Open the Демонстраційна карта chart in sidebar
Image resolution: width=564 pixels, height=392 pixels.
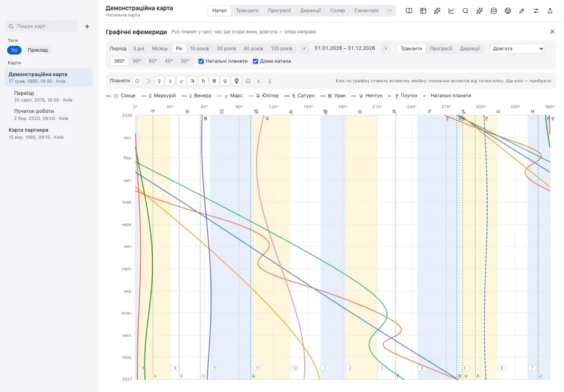coord(49,78)
